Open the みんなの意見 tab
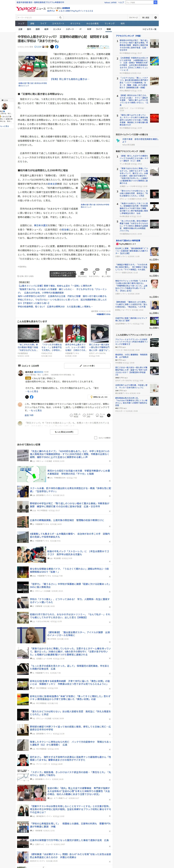This screenshot has height=868, width=174. pos(92,24)
